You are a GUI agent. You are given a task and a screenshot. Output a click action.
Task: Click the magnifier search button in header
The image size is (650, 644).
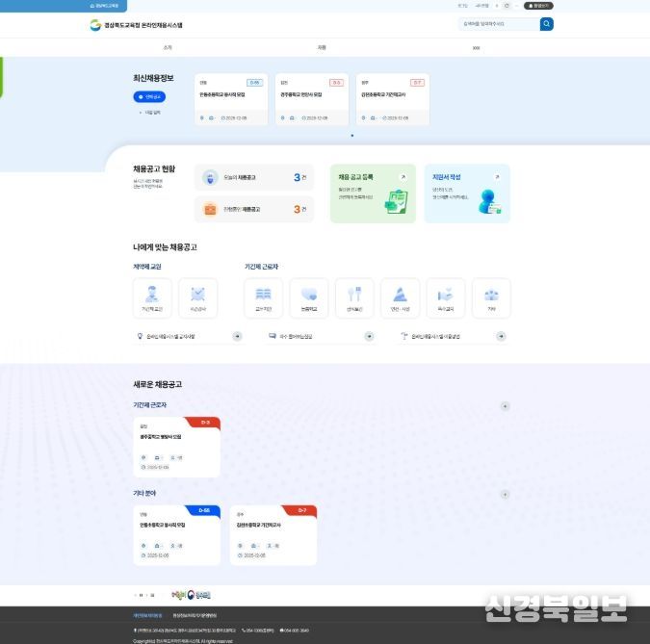[546, 24]
